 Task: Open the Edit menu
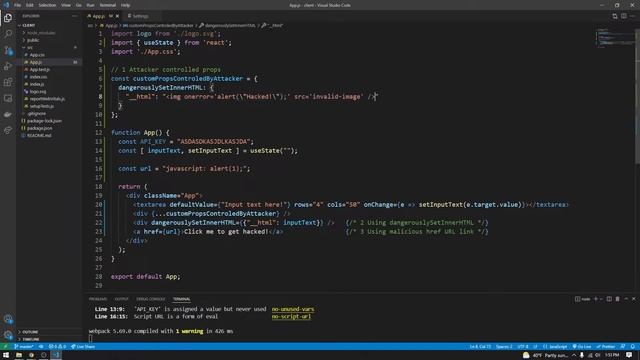point(29,5)
